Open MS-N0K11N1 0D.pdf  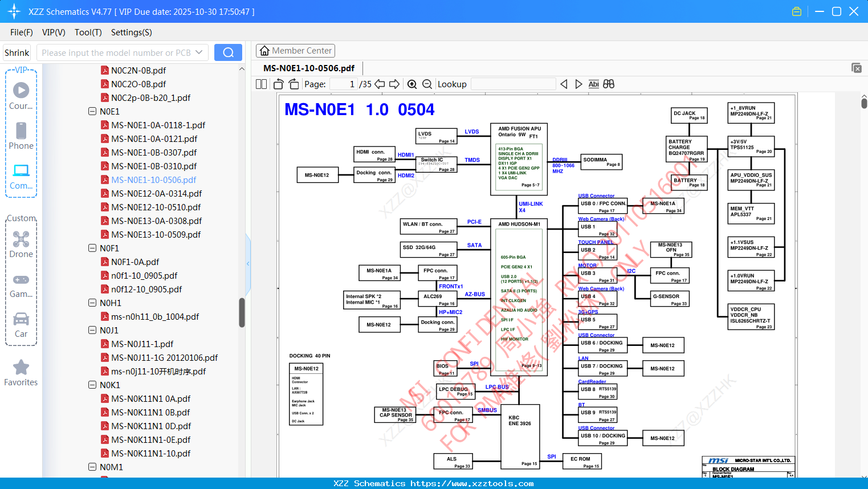(x=151, y=426)
